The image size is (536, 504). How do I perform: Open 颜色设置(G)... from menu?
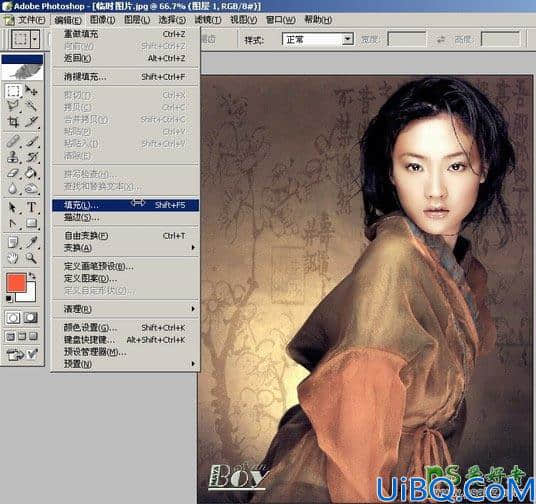125,328
